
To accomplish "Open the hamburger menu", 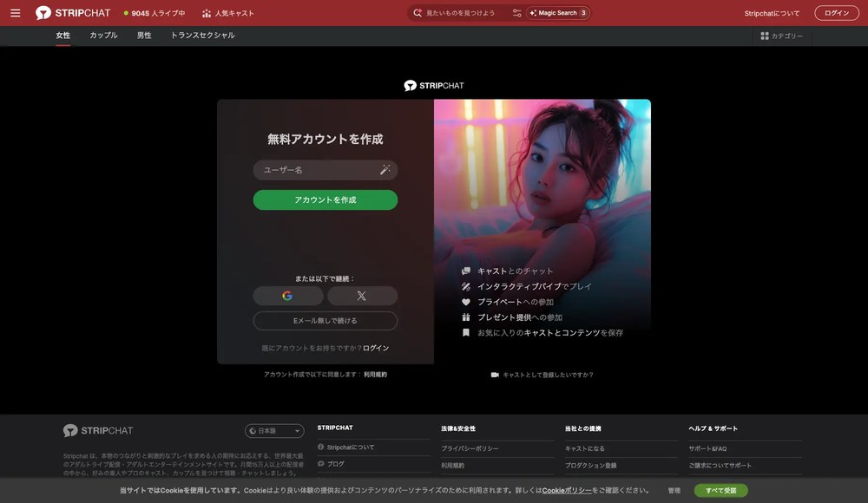I will point(16,13).
